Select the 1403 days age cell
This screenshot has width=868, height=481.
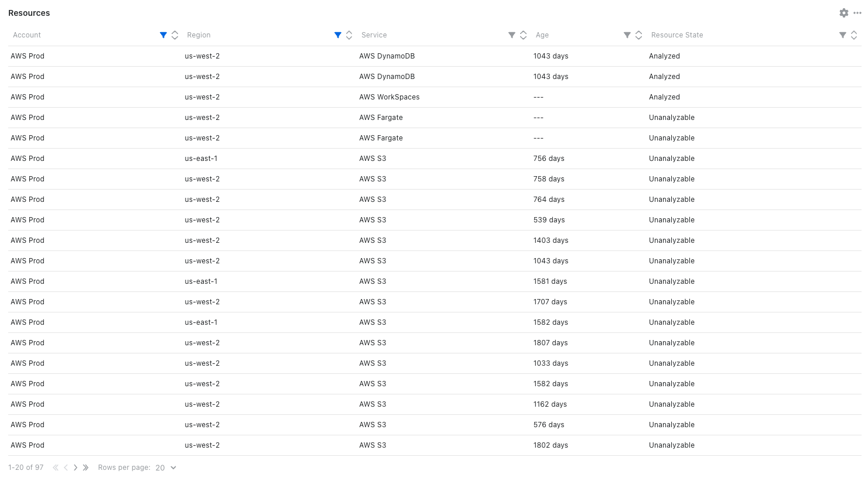coord(551,240)
